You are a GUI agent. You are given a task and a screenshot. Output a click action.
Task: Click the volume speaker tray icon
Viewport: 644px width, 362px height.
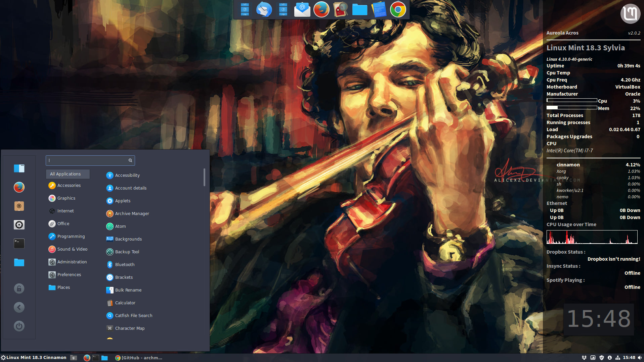(x=640, y=358)
